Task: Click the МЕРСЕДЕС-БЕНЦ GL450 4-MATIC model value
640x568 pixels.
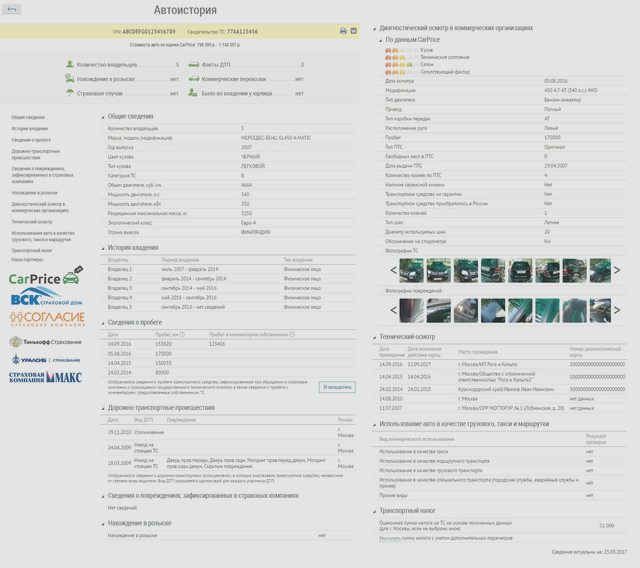Action: click(x=276, y=138)
